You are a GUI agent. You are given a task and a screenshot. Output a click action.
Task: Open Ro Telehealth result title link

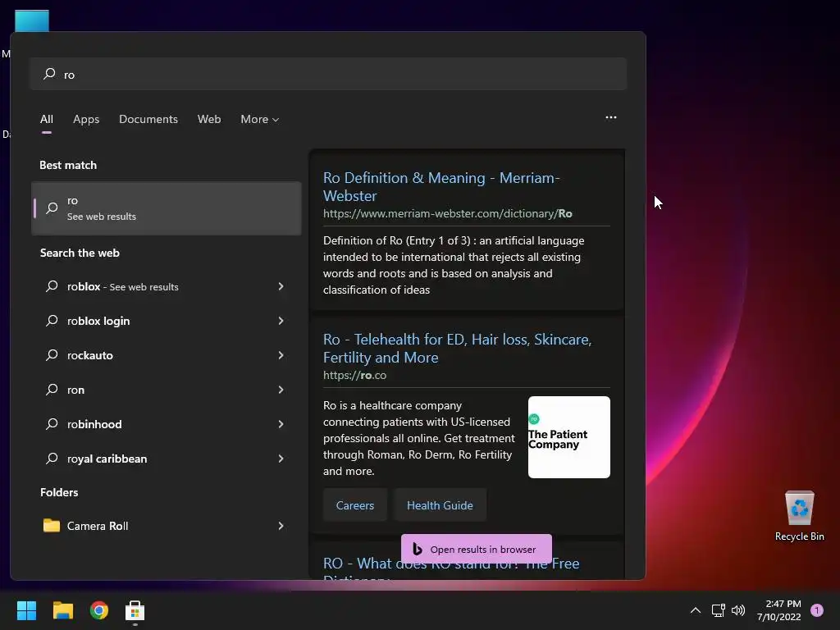[x=457, y=348]
